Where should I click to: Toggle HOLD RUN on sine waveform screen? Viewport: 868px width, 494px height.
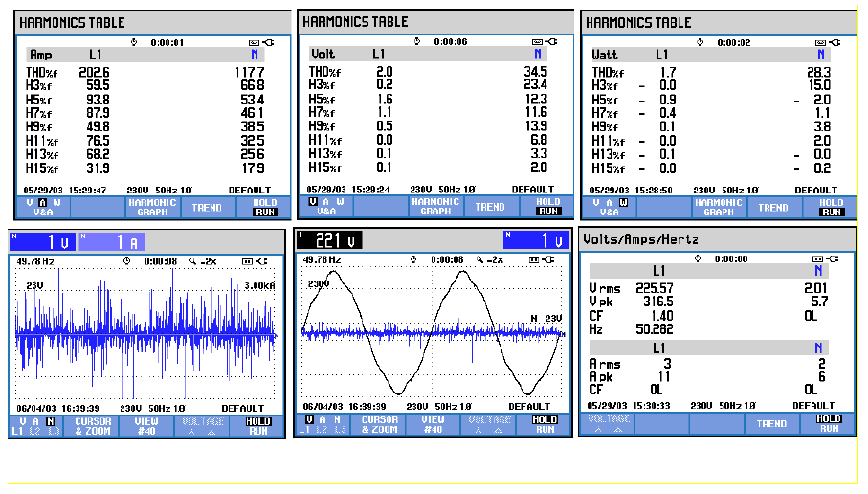click(545, 425)
